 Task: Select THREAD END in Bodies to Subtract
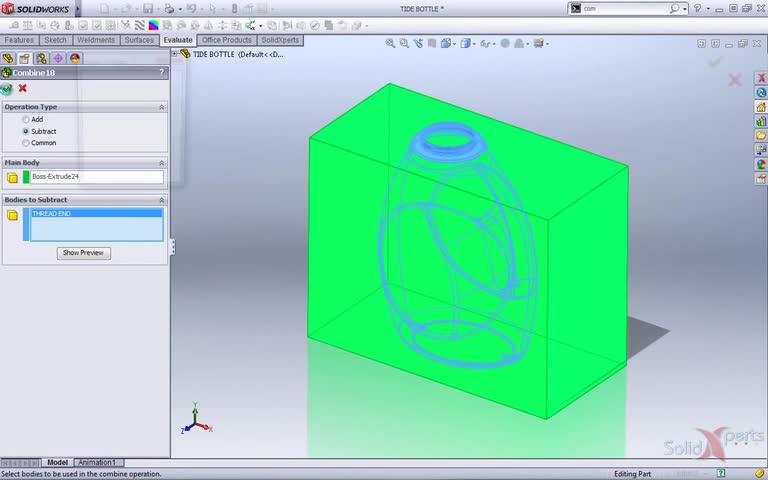coord(96,214)
